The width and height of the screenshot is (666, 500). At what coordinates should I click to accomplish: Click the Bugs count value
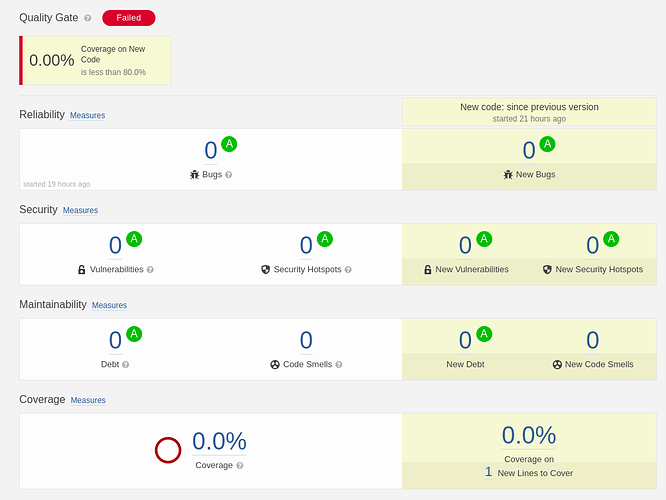(211, 151)
